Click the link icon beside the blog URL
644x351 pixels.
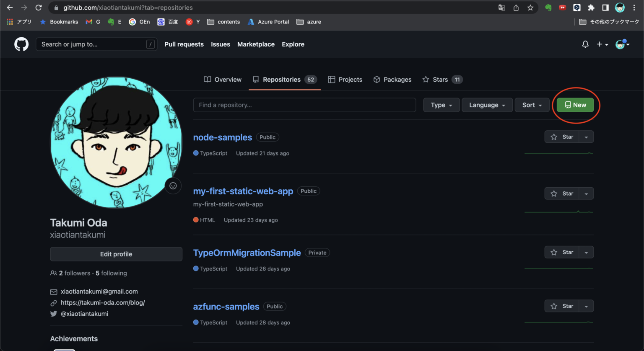tap(54, 302)
